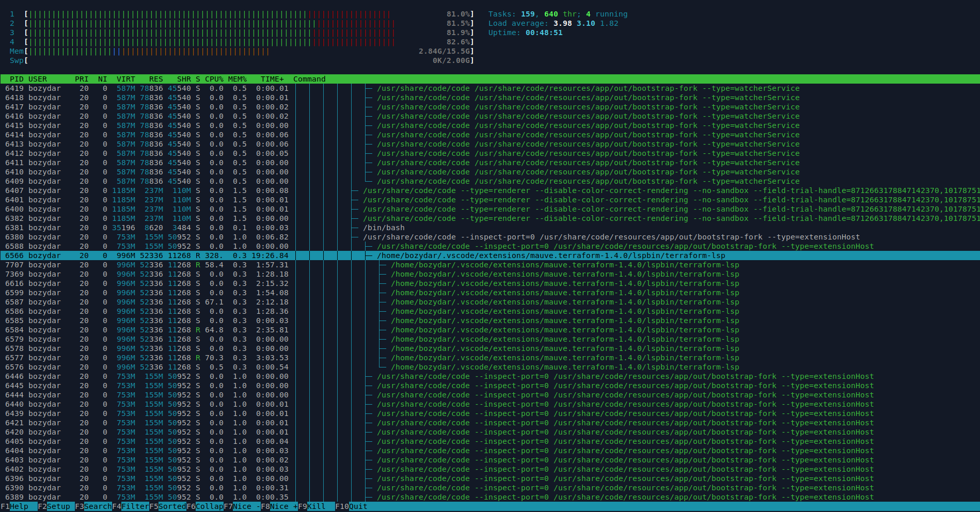Collapse the highlighted terraform-lsp process tree
This screenshot has width=980, height=512.
369,255
